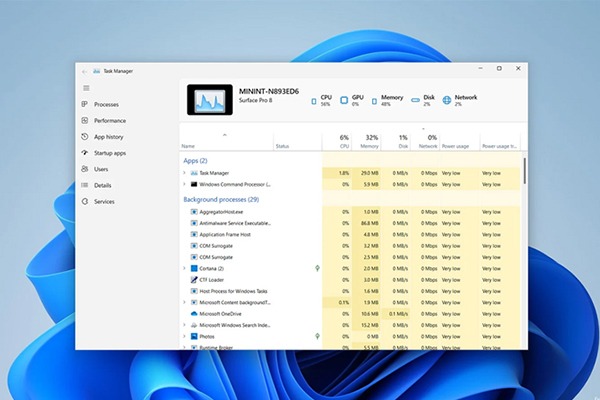Click the Processes sidebar icon

pos(85,104)
